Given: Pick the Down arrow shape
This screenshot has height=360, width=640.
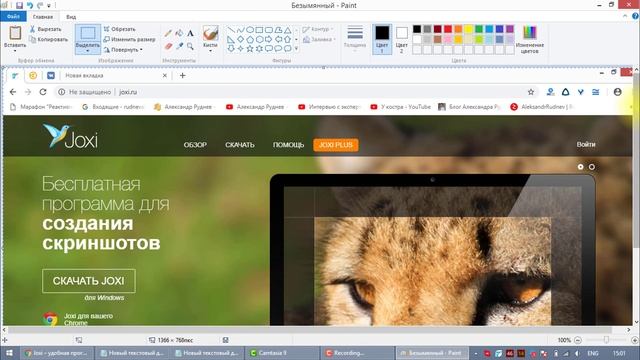Looking at the screenshot, I should 231,49.
